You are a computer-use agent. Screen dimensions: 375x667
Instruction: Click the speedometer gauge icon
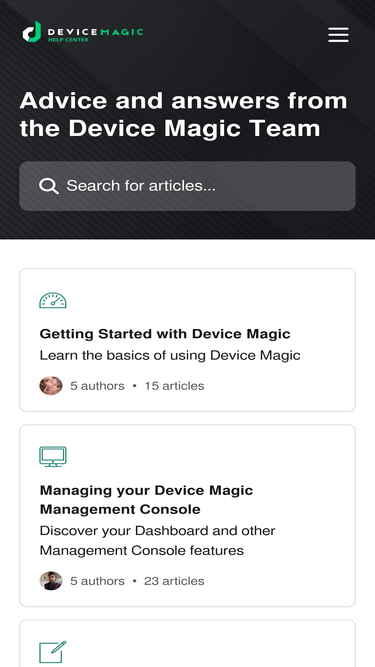click(x=53, y=300)
